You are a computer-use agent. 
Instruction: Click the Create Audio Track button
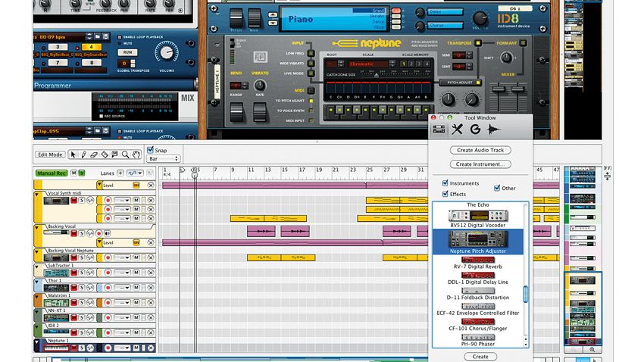[x=480, y=150]
